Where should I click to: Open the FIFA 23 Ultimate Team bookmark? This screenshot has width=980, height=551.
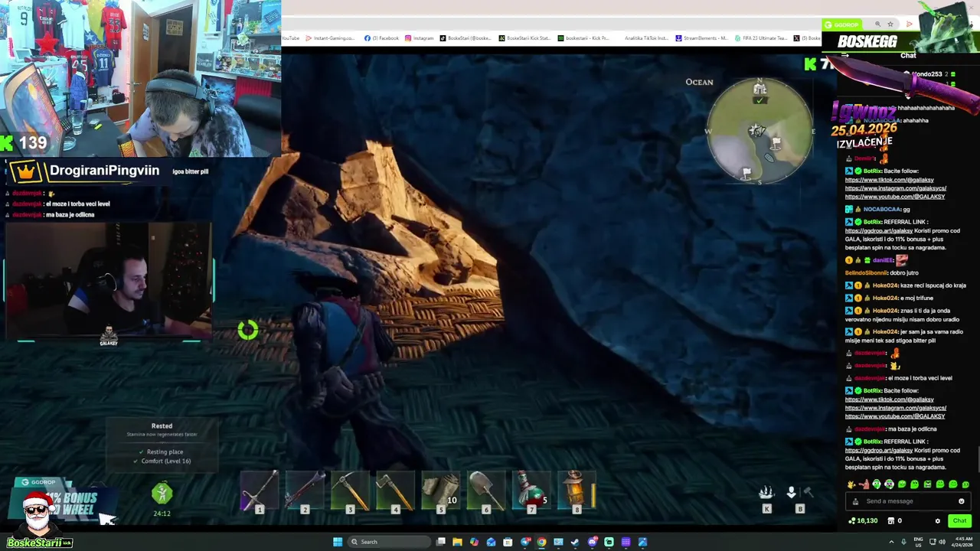(761, 38)
